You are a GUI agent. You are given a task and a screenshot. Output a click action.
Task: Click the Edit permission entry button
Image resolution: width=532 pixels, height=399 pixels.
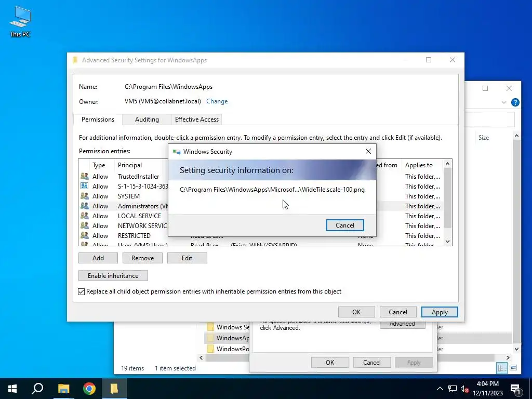[x=187, y=258]
